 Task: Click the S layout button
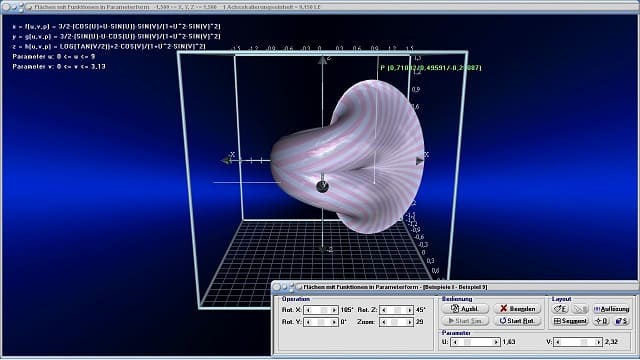point(621,321)
